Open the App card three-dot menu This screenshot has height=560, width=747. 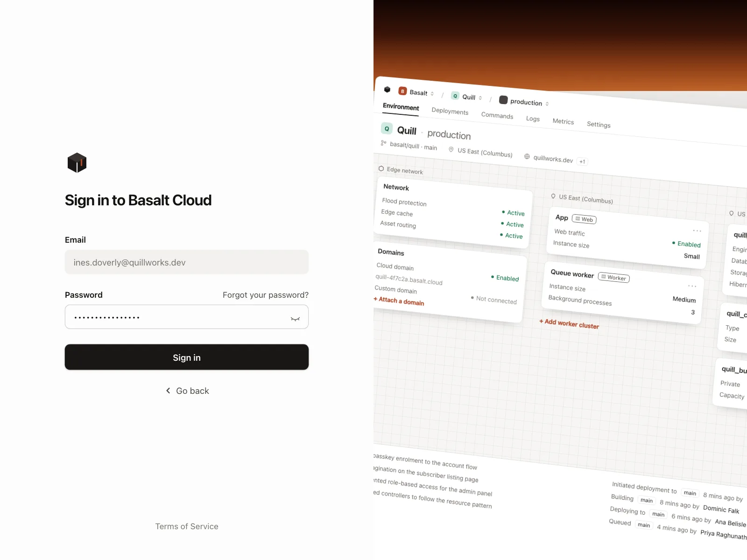click(697, 231)
